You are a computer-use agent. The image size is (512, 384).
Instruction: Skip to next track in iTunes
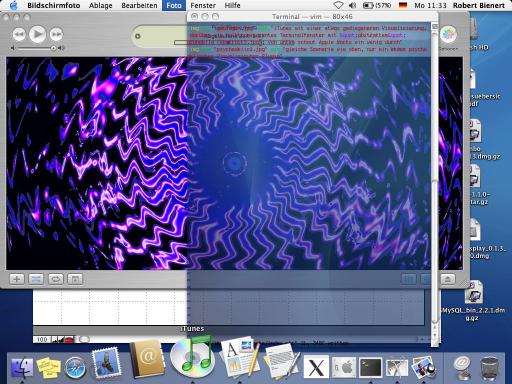[x=56, y=34]
